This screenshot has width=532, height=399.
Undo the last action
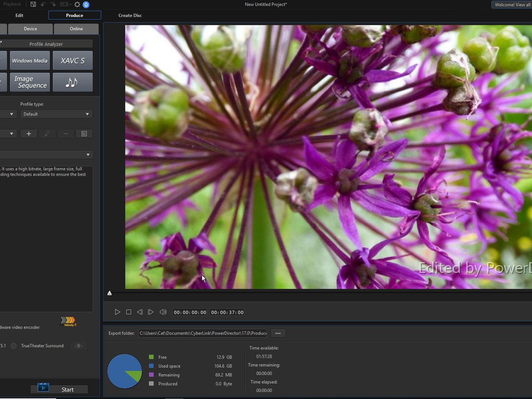click(43, 4)
